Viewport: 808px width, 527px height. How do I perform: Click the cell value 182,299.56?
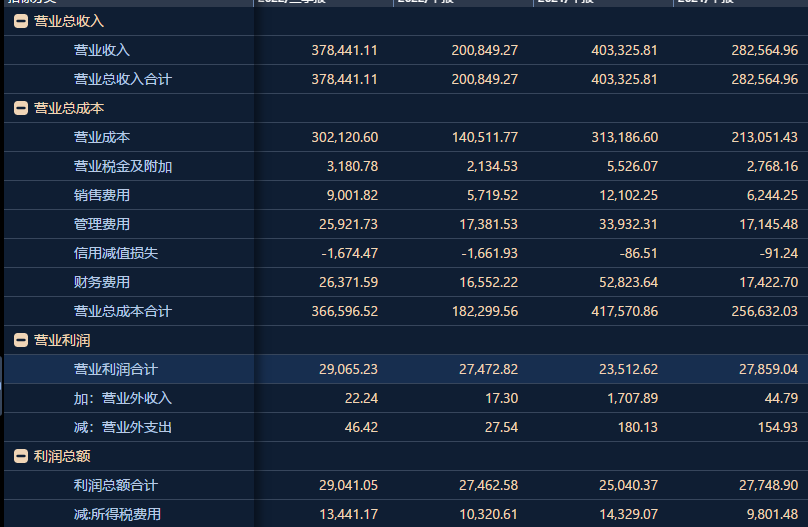point(484,311)
